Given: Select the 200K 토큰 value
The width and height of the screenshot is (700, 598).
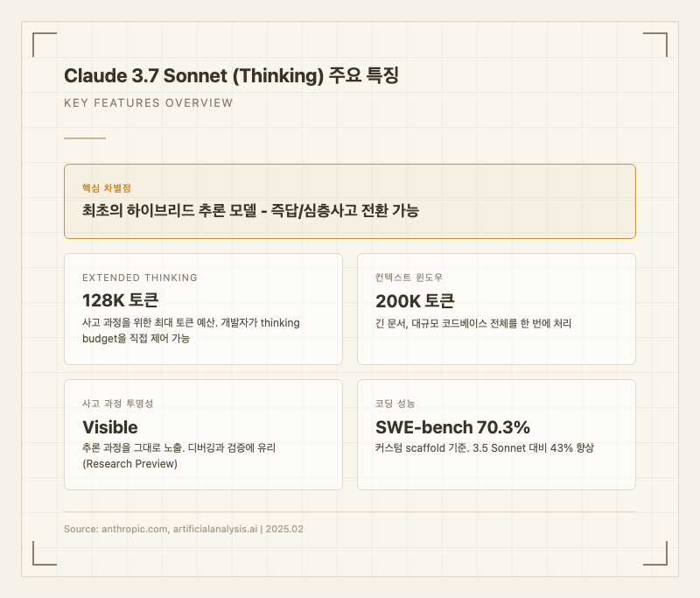Looking at the screenshot, I should [415, 300].
